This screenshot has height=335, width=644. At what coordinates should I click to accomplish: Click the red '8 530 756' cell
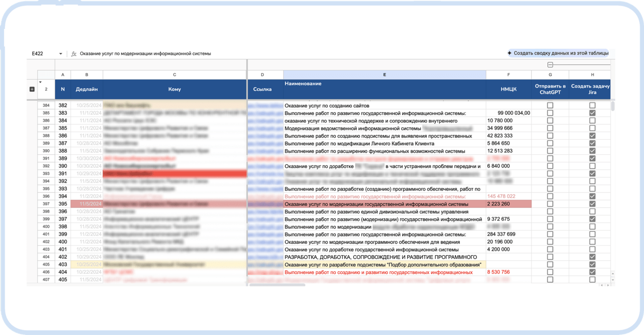coord(508,272)
